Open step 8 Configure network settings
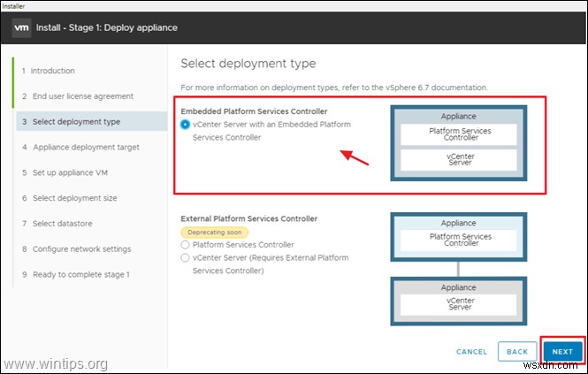Image resolution: width=588 pixels, height=374 pixels. 77,249
